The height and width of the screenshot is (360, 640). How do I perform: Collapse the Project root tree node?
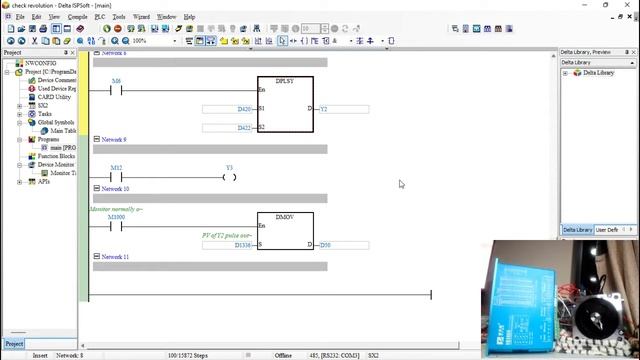pos(7,72)
